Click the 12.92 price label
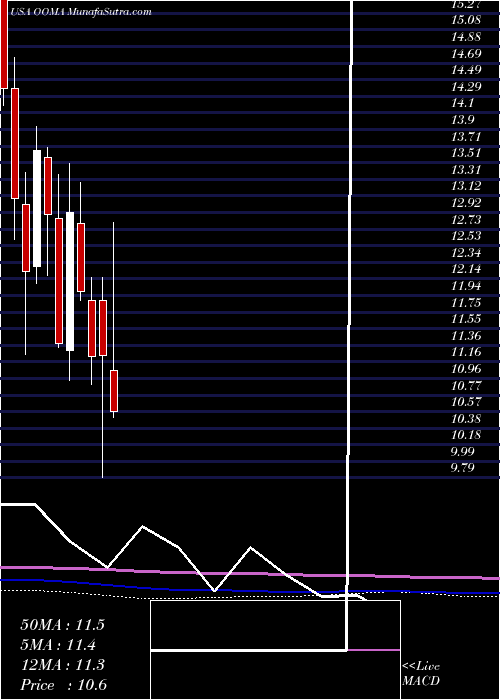Image resolution: width=500 pixels, height=700 pixels. 466,203
